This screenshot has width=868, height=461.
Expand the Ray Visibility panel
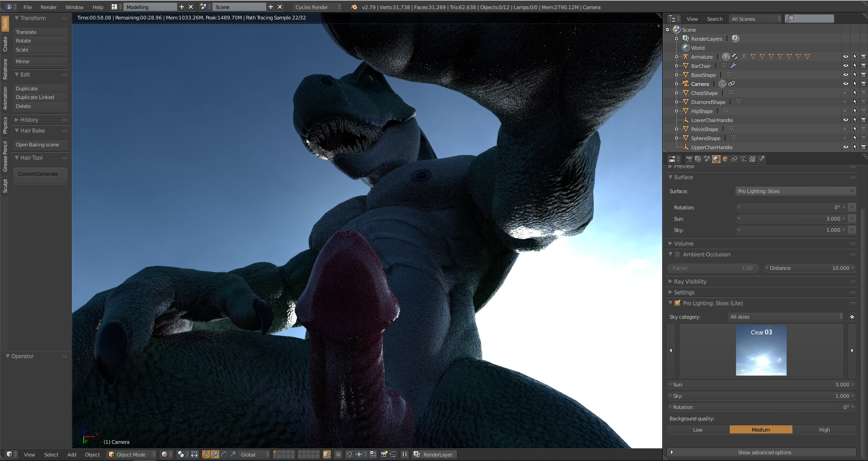click(690, 282)
